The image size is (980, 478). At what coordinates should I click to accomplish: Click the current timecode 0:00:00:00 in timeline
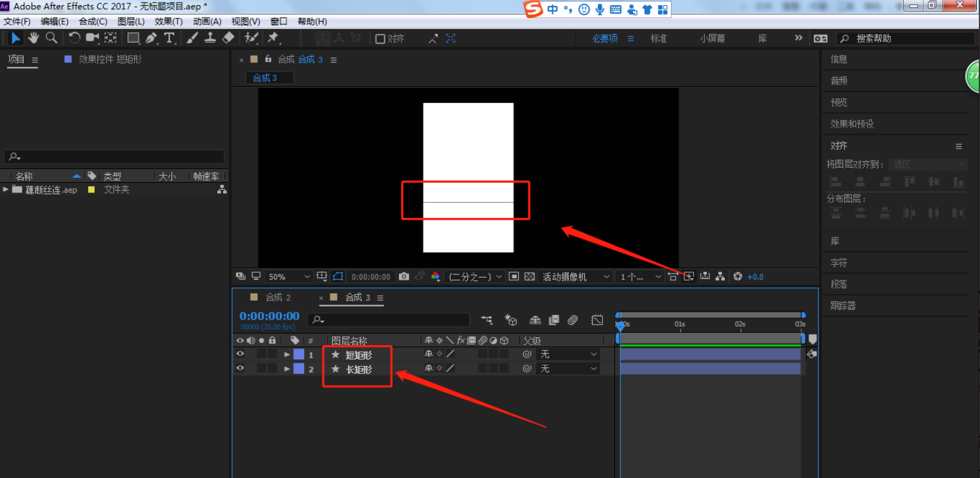click(x=270, y=316)
